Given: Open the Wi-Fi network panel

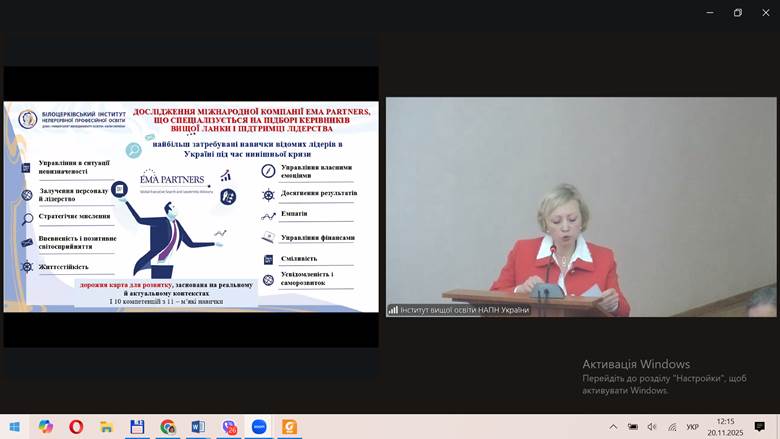Looking at the screenshot, I should click(670, 427).
